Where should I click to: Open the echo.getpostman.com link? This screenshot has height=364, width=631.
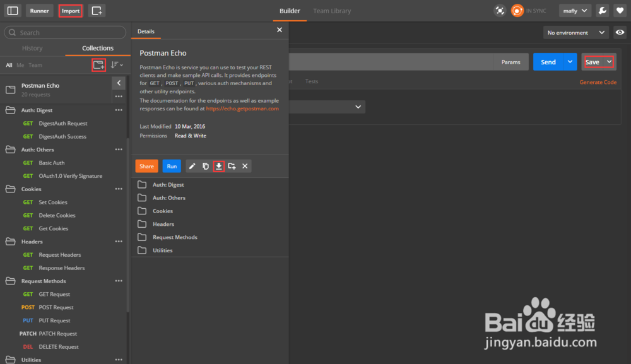242,109
